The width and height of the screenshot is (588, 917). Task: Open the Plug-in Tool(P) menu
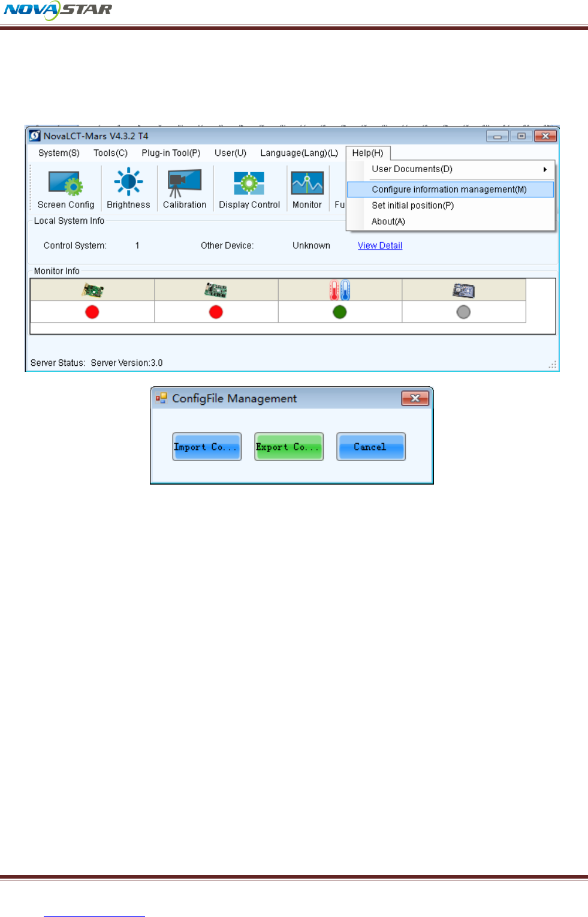[171, 153]
